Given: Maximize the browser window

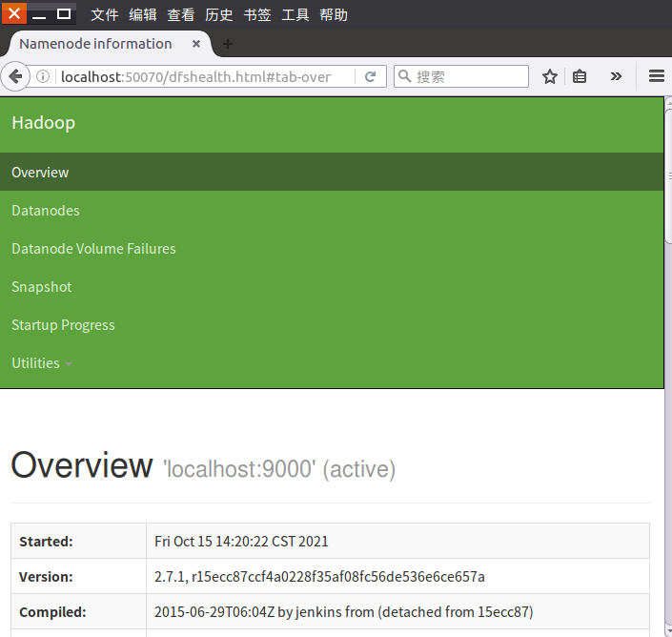Looking at the screenshot, I should (64, 14).
